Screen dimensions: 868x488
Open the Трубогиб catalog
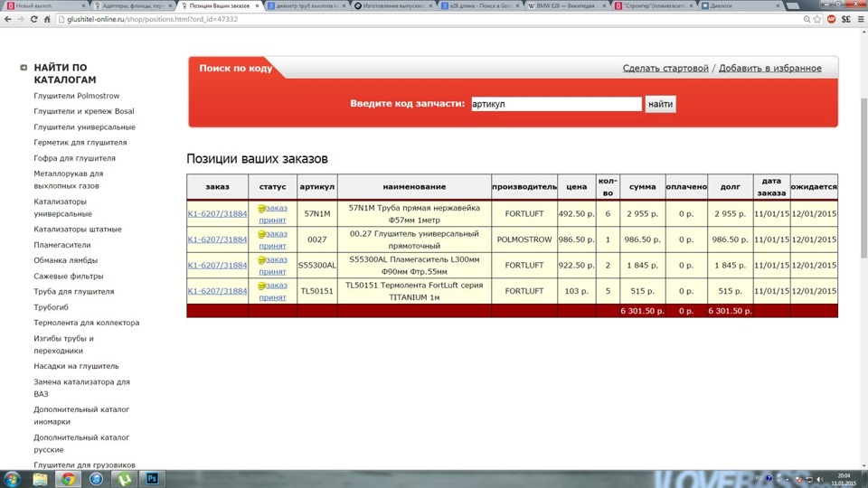[51, 307]
